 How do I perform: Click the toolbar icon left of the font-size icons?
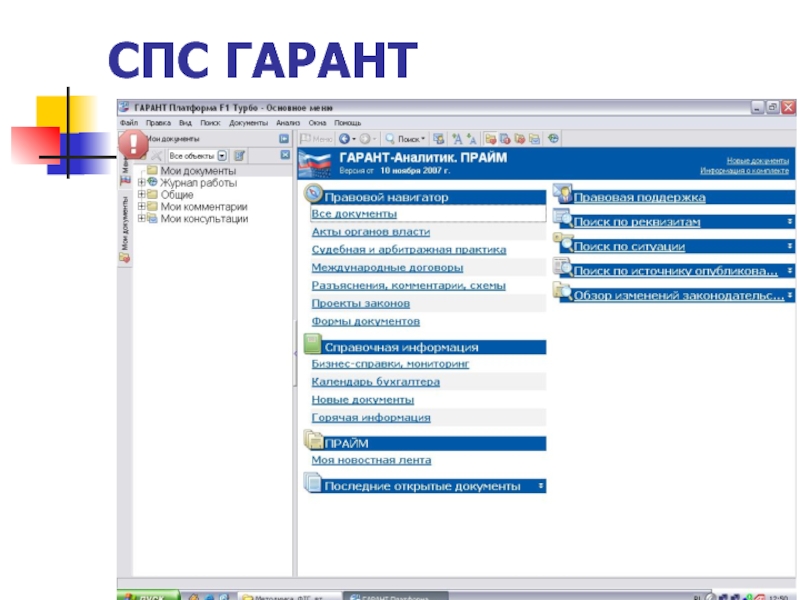[439, 139]
